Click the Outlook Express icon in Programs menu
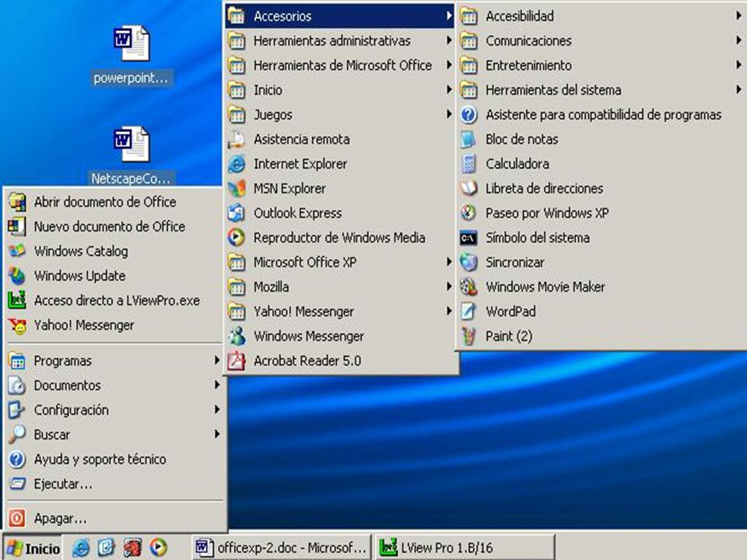This screenshot has height=560, width=747. click(237, 213)
